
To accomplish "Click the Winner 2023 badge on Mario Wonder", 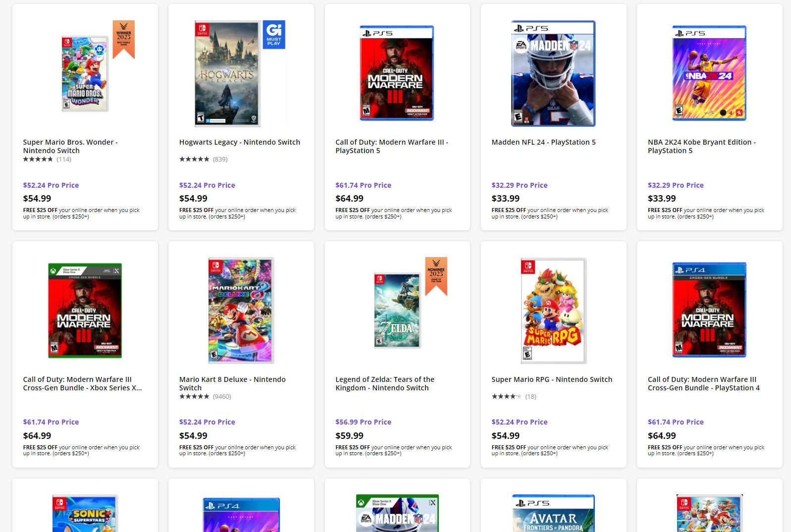I will [x=124, y=39].
